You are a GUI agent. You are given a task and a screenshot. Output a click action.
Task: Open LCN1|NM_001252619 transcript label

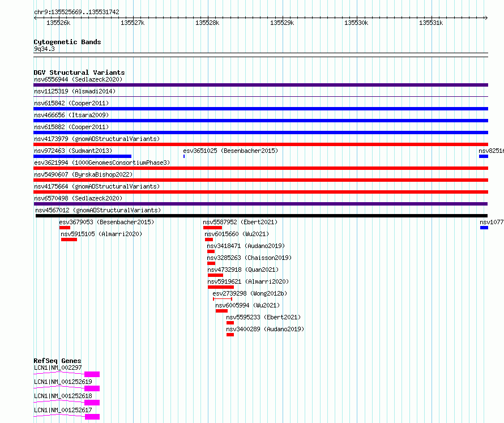(63, 382)
